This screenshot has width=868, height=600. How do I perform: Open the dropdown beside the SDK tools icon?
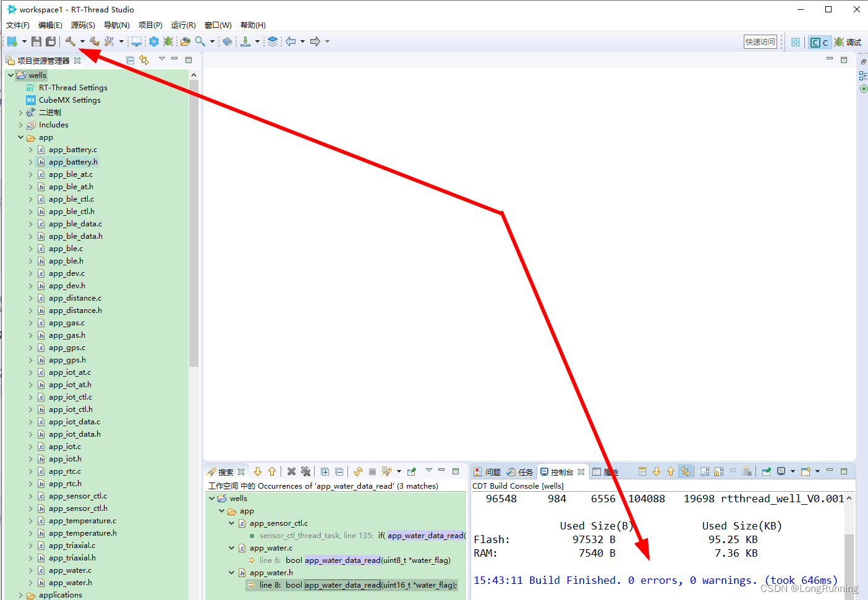[x=121, y=41]
